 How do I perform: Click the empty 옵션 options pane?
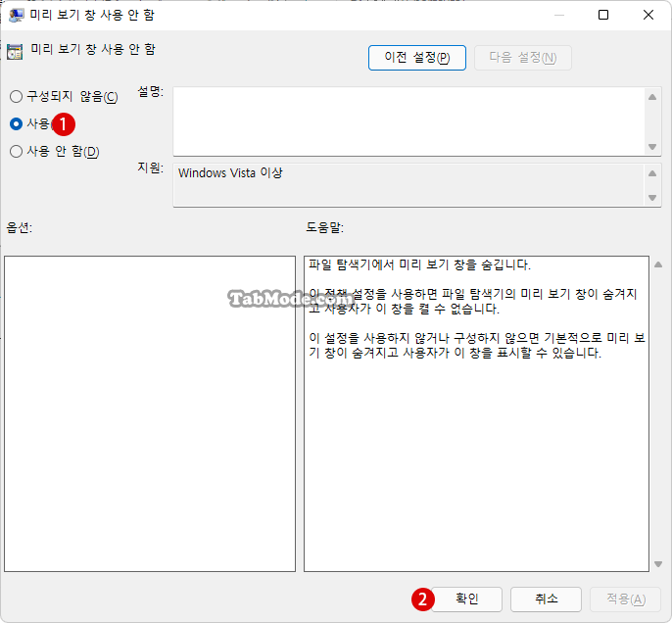pyautogui.click(x=150, y=413)
